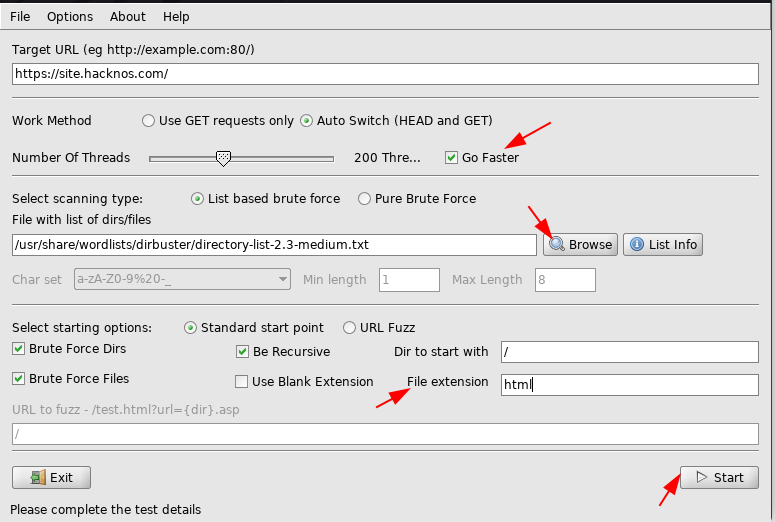The width and height of the screenshot is (775, 522).
Task: Toggle Be Recursive checkbox
Action: (x=242, y=351)
